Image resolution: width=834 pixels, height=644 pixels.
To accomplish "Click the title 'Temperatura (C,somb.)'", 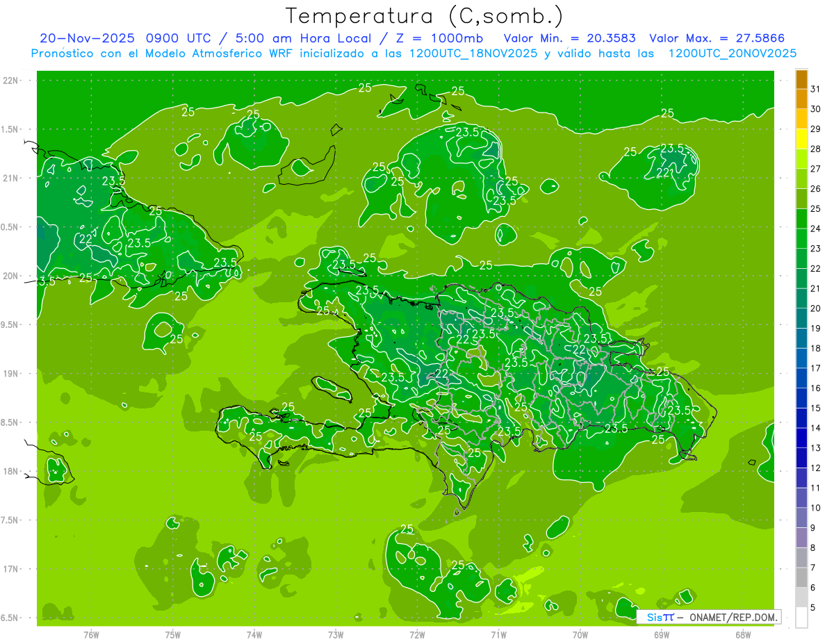I will 425,16.
